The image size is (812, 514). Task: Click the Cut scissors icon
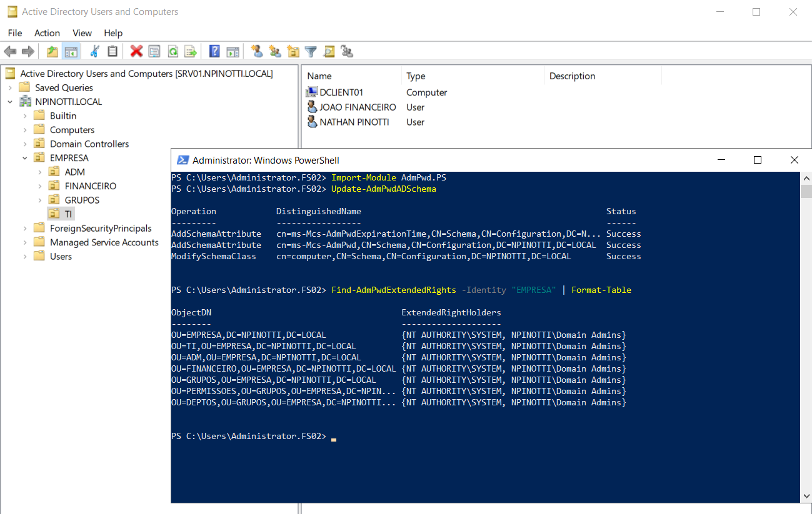[x=95, y=51]
